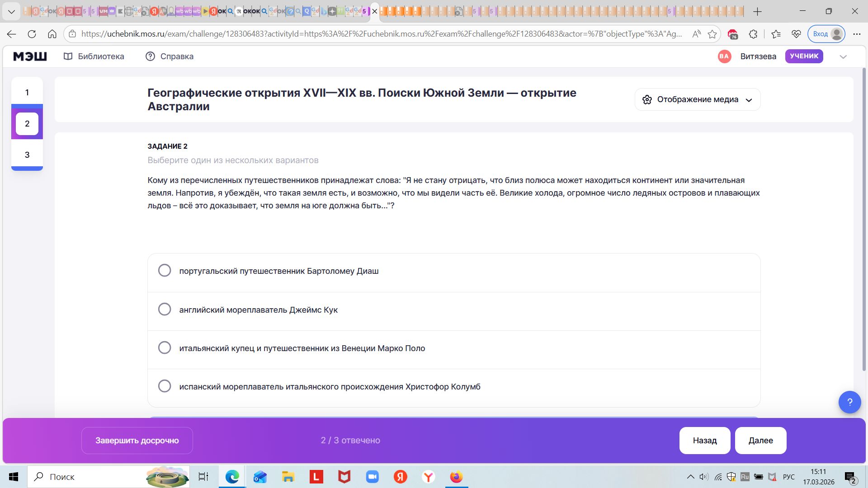The height and width of the screenshot is (488, 868).
Task: Open browser extensions puzzle icon
Action: pyautogui.click(x=753, y=34)
